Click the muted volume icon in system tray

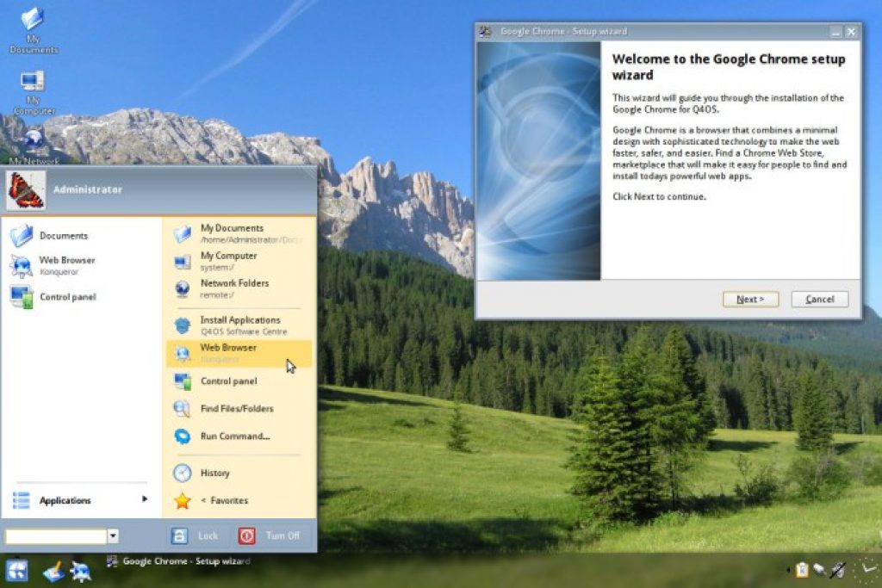click(x=838, y=570)
